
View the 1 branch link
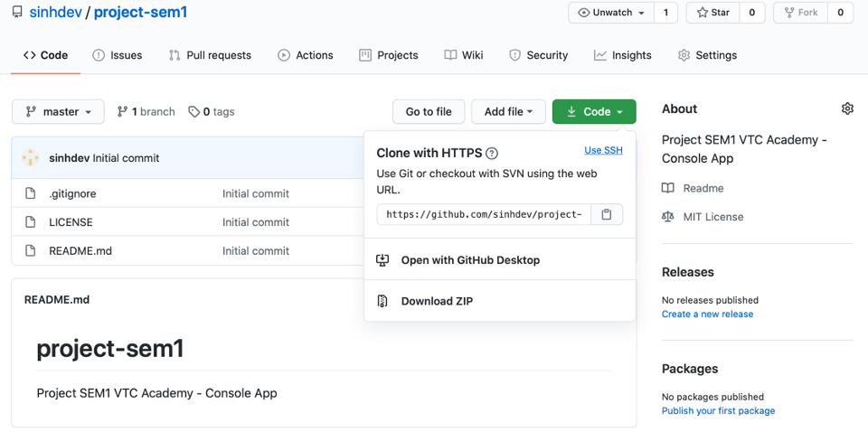(x=146, y=112)
